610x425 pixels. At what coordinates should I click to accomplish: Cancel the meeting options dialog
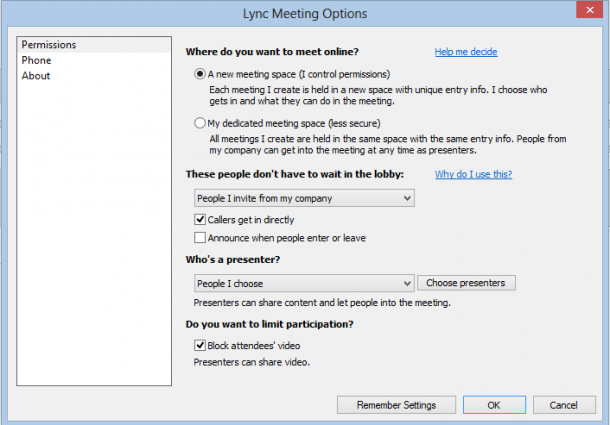[564, 405]
